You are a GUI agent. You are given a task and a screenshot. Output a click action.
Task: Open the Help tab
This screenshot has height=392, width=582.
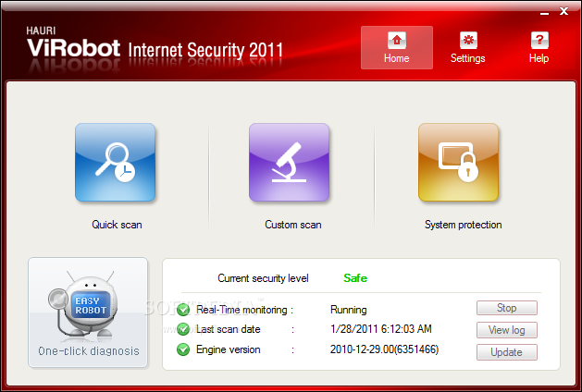click(x=539, y=47)
